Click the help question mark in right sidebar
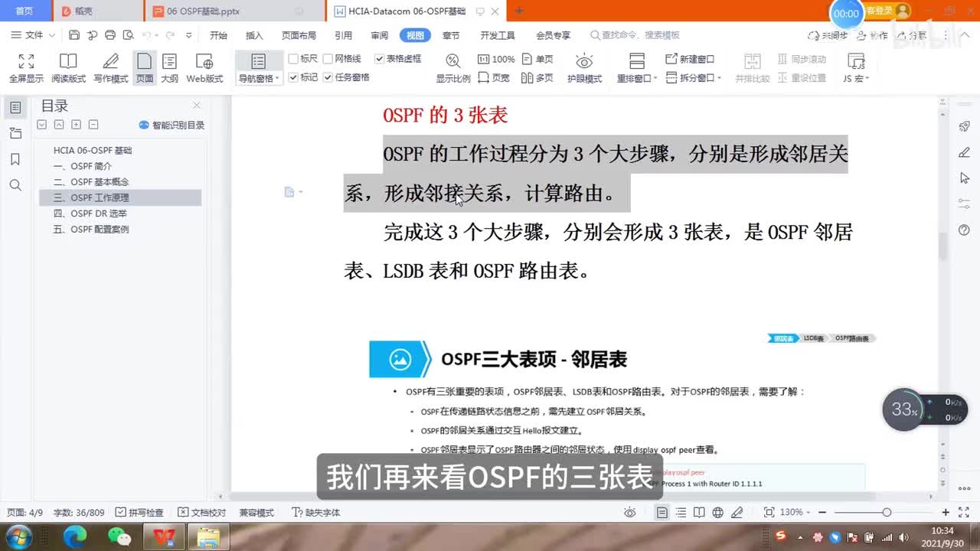The width and height of the screenshot is (980, 551). (965, 230)
